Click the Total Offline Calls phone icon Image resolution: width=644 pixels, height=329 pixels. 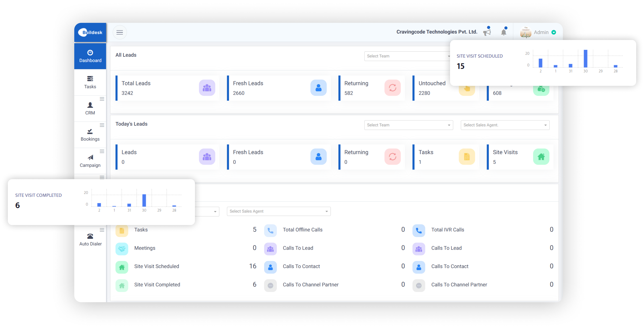(270, 230)
